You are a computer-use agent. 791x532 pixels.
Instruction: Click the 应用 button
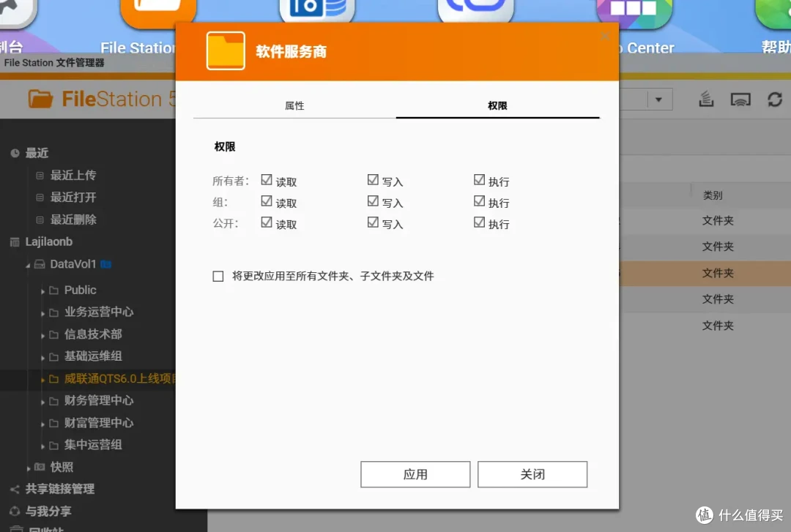pyautogui.click(x=415, y=474)
